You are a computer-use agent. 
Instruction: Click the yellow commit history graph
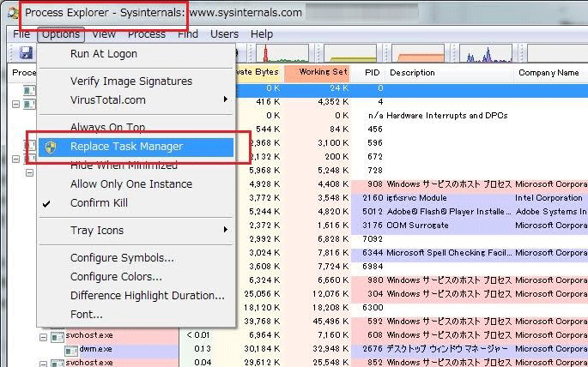350,53
